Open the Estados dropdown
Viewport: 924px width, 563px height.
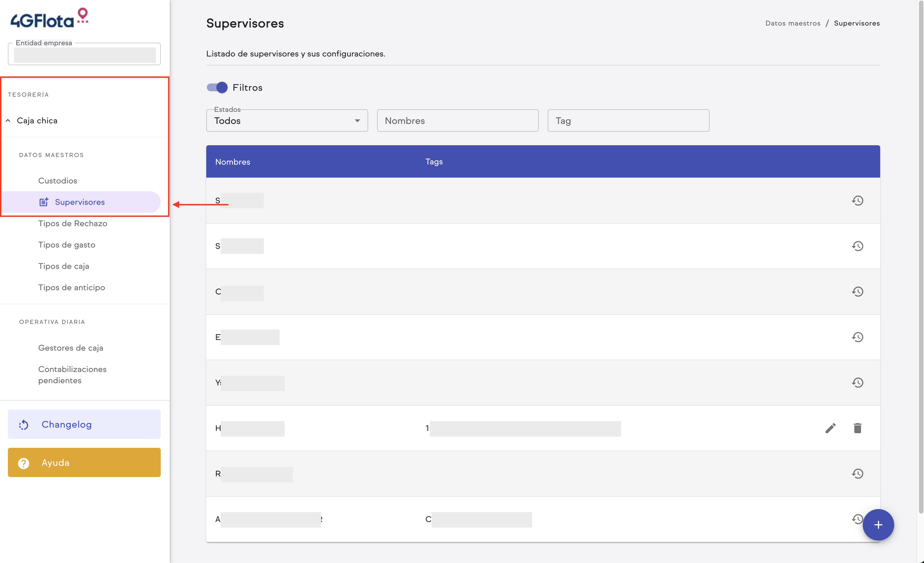pyautogui.click(x=287, y=121)
